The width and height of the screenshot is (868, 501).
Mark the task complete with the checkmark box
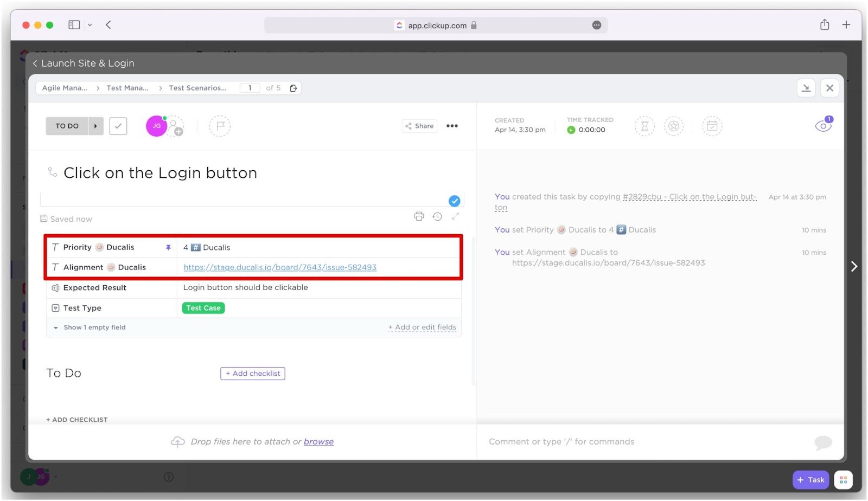(x=118, y=126)
